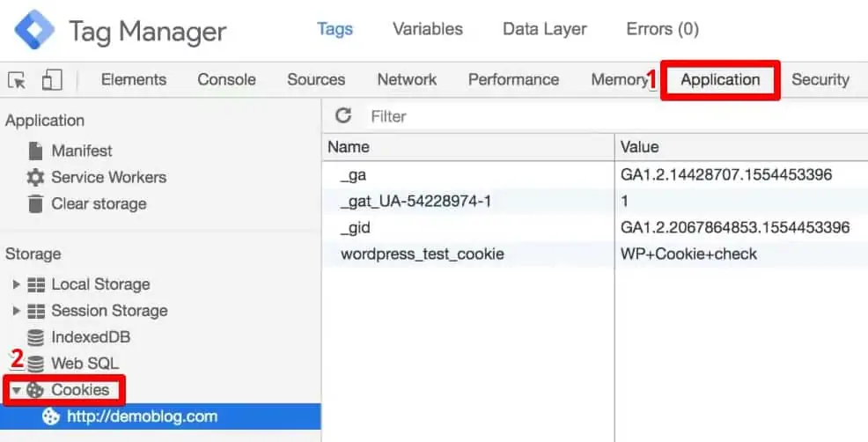Click the Clear storage trash icon
Viewport: 868px width, 442px height.
coord(35,203)
